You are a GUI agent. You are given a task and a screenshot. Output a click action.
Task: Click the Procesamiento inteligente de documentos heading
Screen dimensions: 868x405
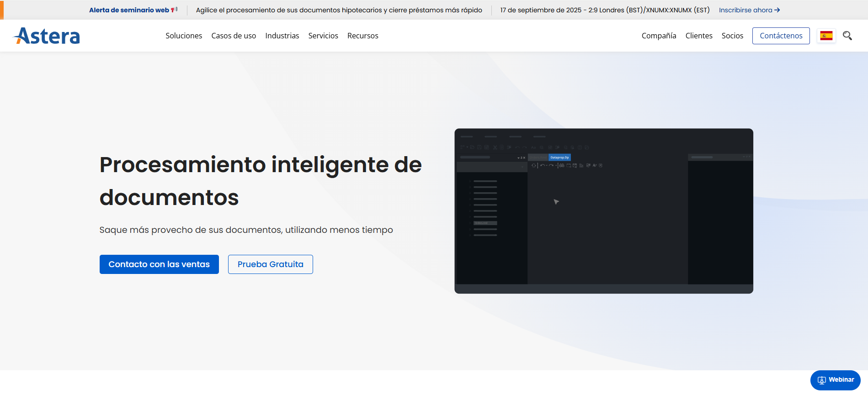coord(261,181)
